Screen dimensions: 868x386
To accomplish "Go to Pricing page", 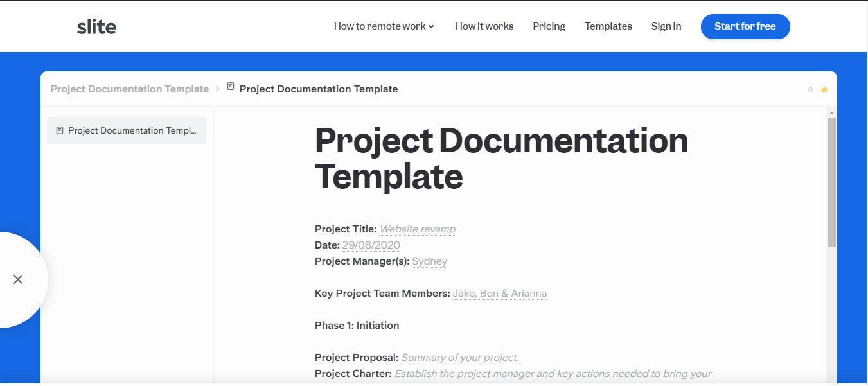I will (x=549, y=26).
